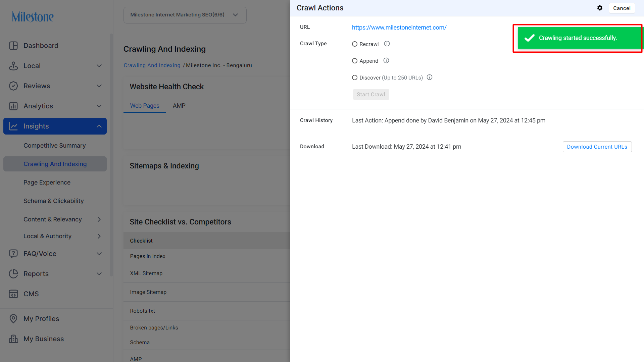
Task: Click the Reviews checkmark badge icon
Action: (13, 86)
